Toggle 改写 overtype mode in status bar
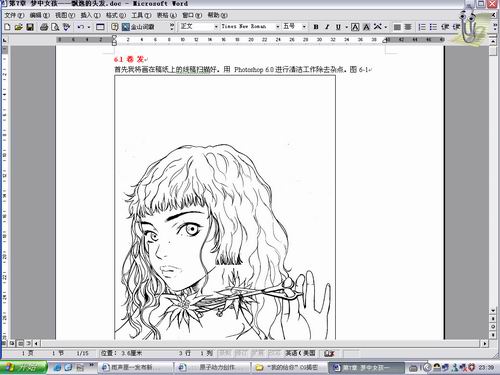The width and height of the screenshot is (500, 375). 275,353
